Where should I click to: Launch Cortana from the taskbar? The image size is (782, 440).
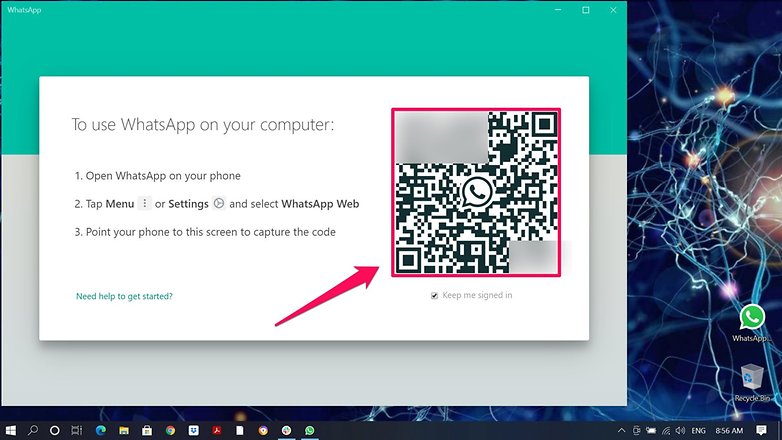55,430
